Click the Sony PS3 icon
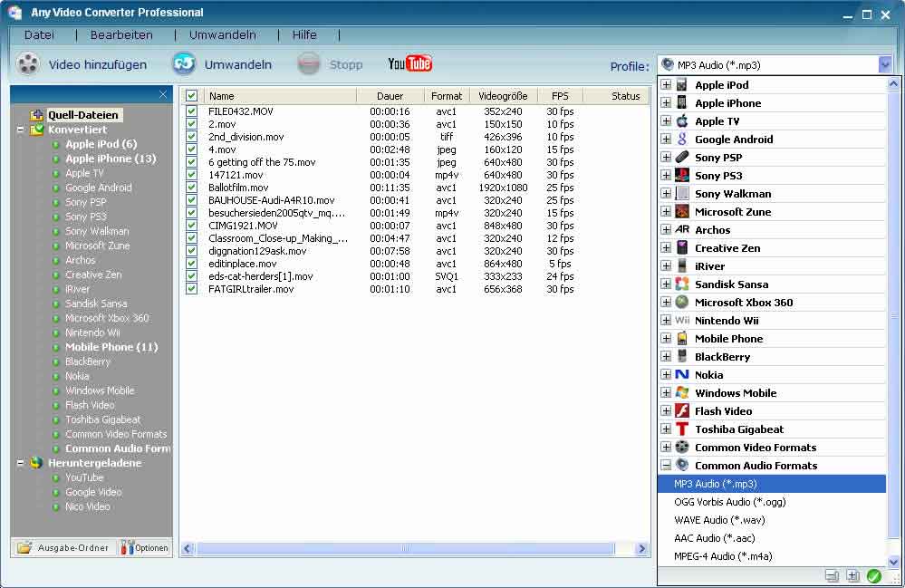 (682, 176)
